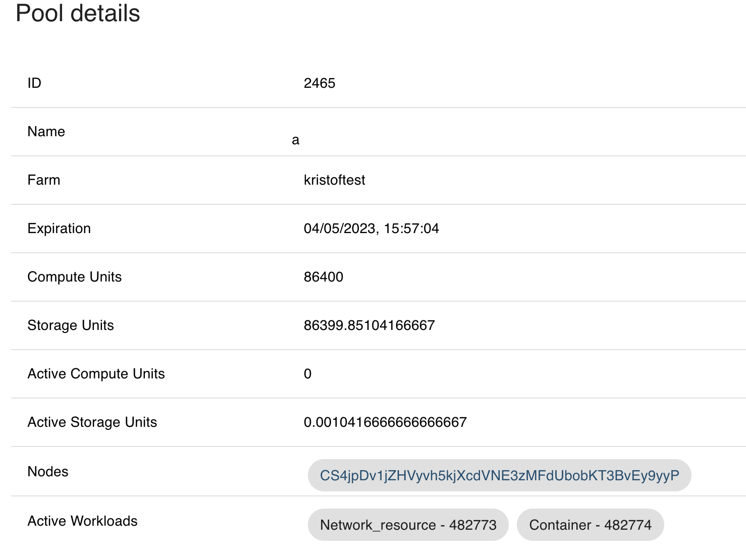Select the pool ID value 2465
Screen dimensions: 746x560
coord(319,83)
